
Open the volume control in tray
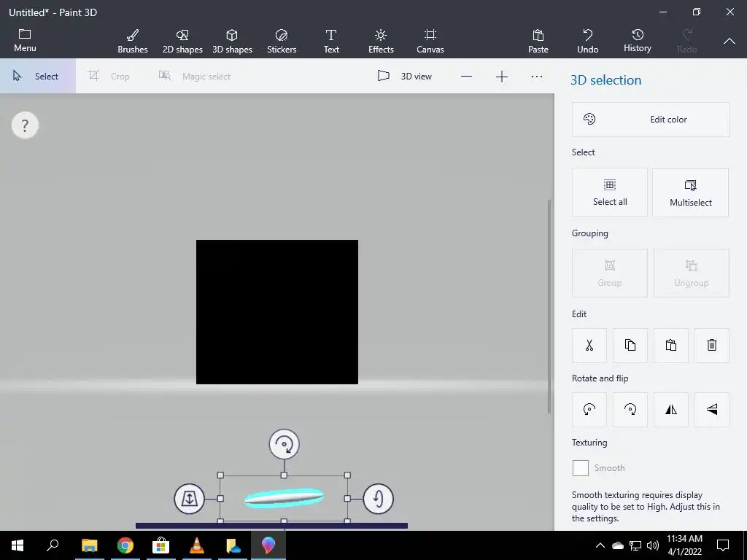tap(653, 545)
